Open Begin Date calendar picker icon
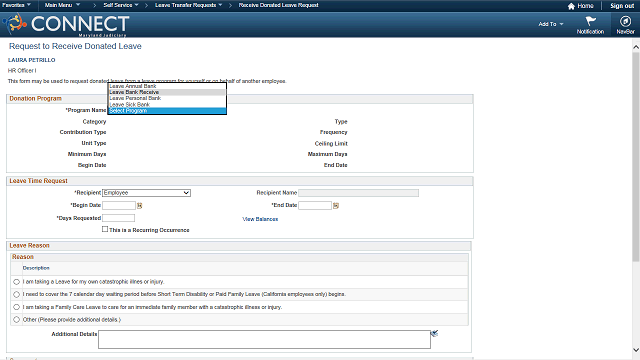 tap(140, 206)
